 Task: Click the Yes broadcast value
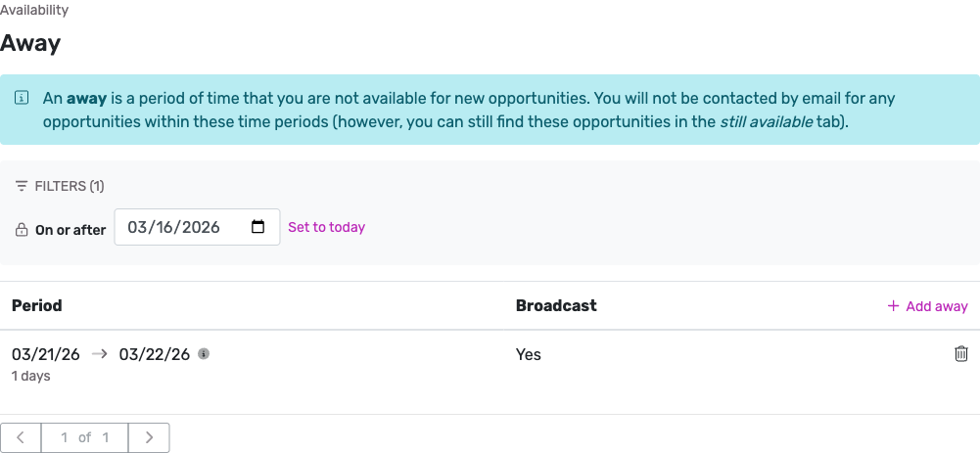529,354
